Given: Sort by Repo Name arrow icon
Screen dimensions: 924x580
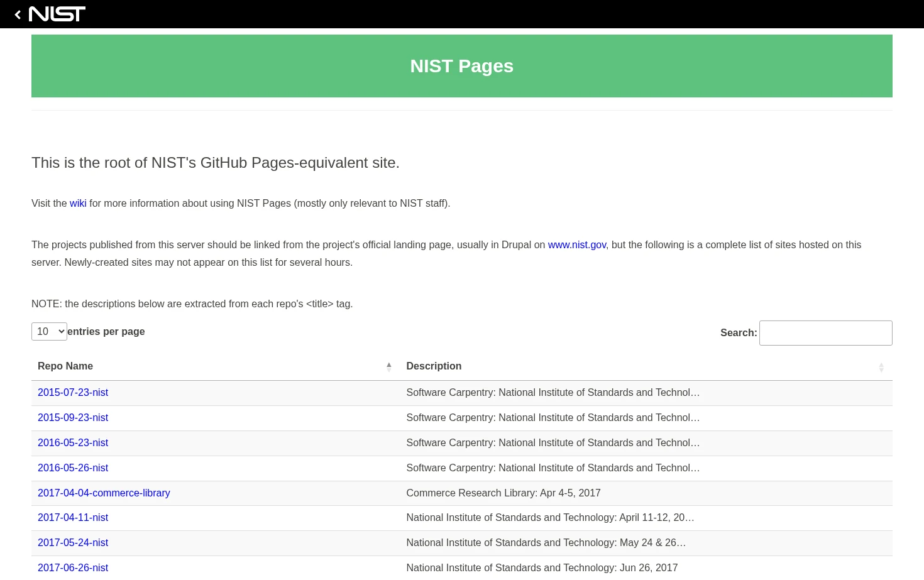Looking at the screenshot, I should point(389,366).
